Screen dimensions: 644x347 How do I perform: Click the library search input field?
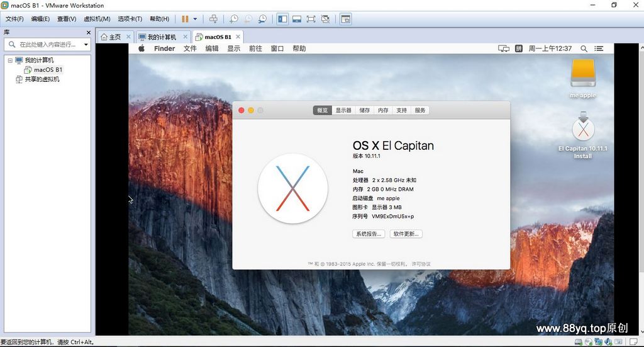point(47,45)
